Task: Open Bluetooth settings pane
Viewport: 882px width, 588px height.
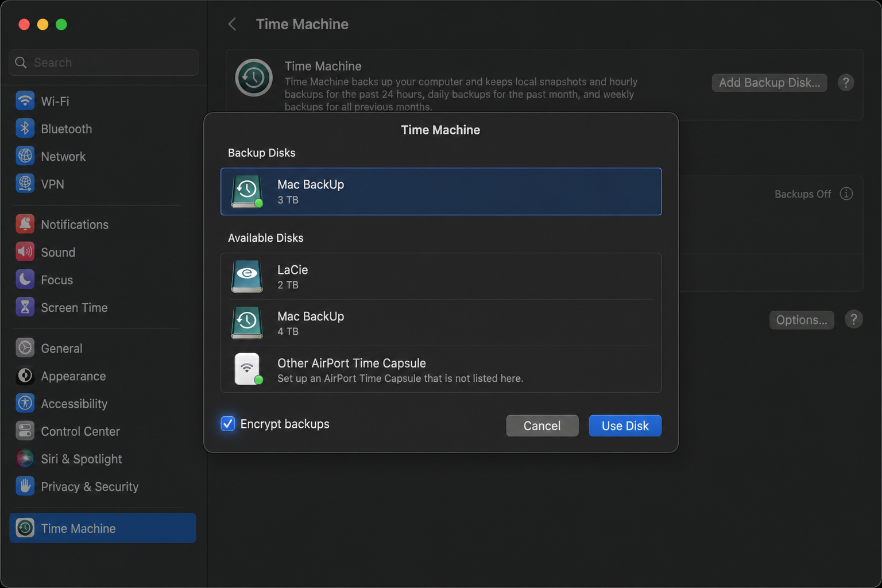Action: 103,129
